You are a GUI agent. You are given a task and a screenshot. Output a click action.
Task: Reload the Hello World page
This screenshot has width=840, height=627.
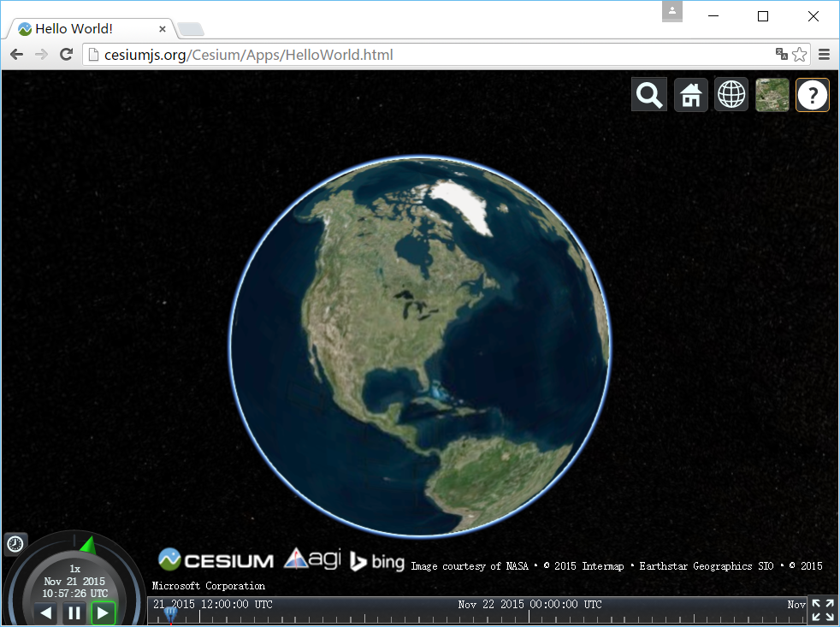pos(66,54)
